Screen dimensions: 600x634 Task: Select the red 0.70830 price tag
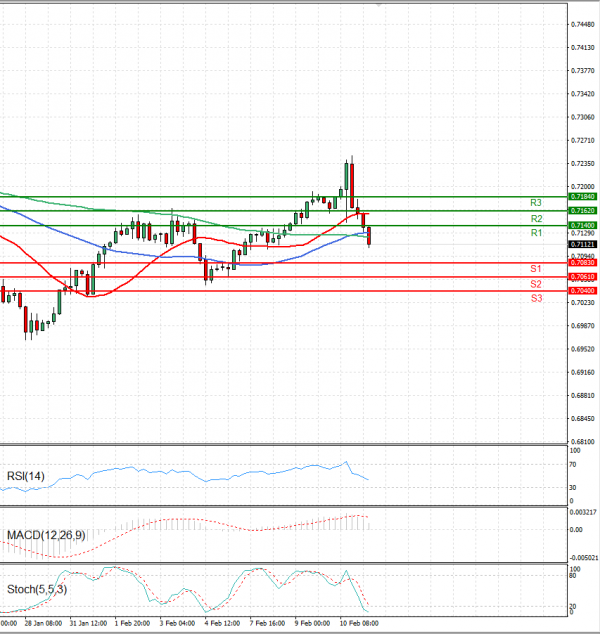(x=582, y=263)
